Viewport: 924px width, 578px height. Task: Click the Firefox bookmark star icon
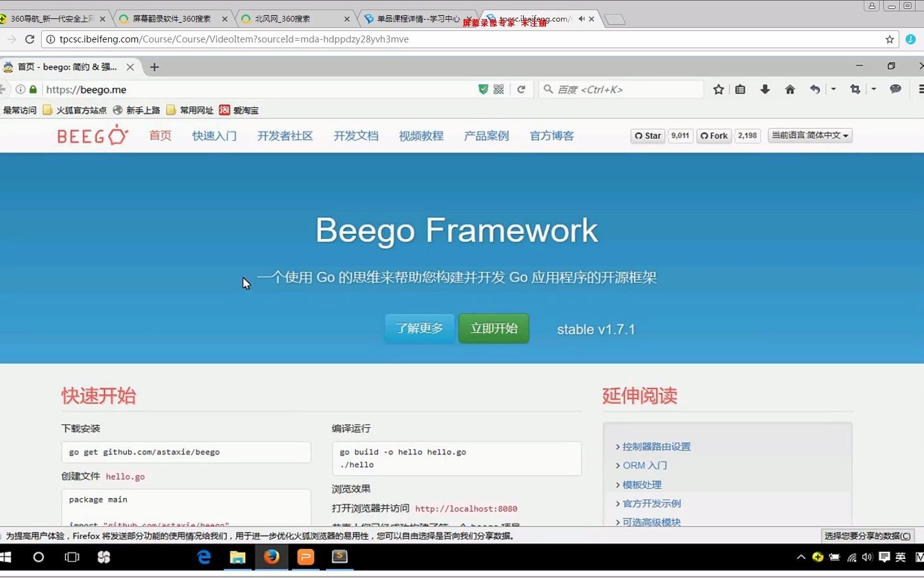(x=718, y=89)
